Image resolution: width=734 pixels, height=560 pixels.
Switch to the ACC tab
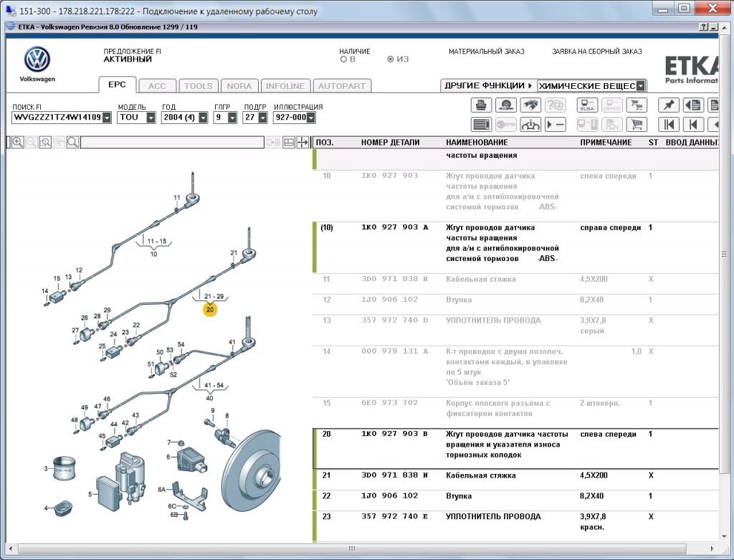(157, 86)
